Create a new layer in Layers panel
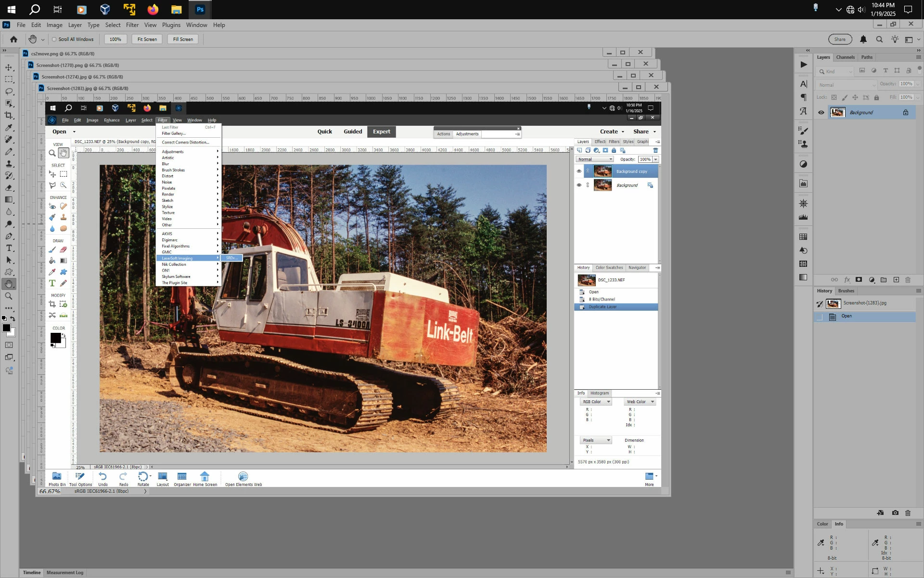924x578 pixels. coord(896,280)
